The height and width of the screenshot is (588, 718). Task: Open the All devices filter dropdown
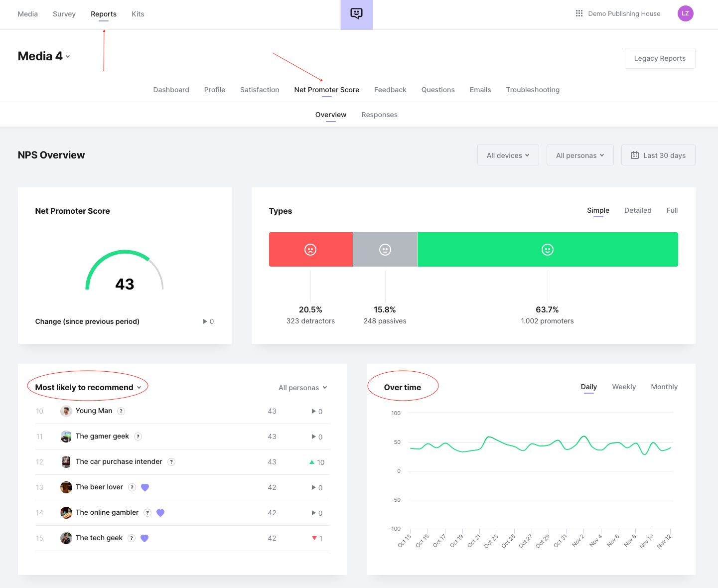[x=508, y=155]
